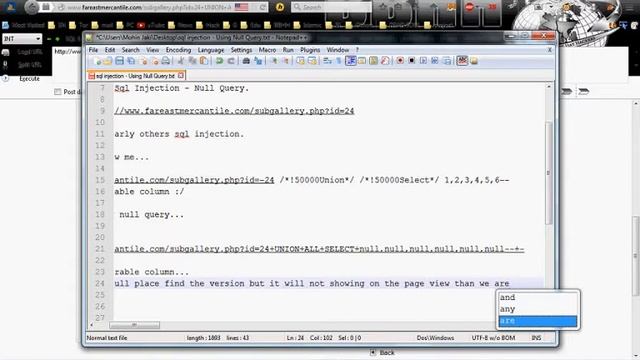The width and height of the screenshot is (640, 360).
Task: Click 'Dos\Windows' in the status bar
Action: coord(435,338)
